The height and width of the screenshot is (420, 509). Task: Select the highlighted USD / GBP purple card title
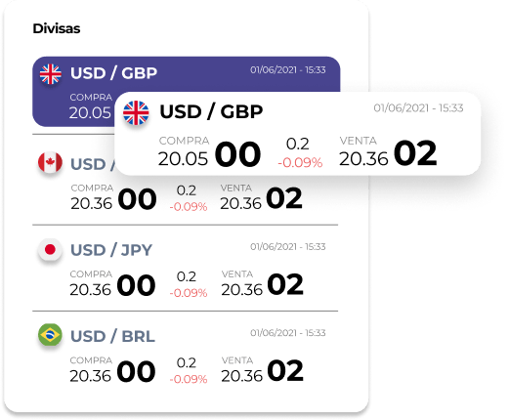[x=113, y=73]
